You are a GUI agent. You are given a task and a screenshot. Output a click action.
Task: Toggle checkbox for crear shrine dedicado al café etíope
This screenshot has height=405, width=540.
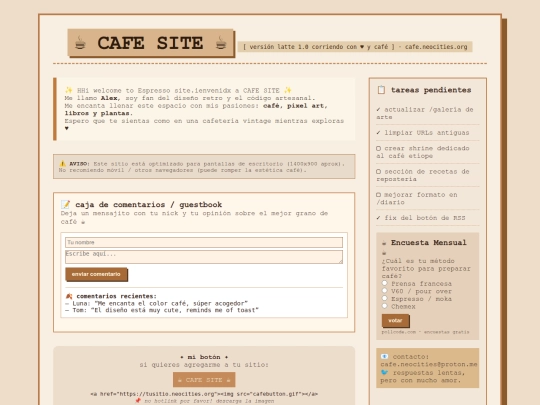pyautogui.click(x=378, y=148)
